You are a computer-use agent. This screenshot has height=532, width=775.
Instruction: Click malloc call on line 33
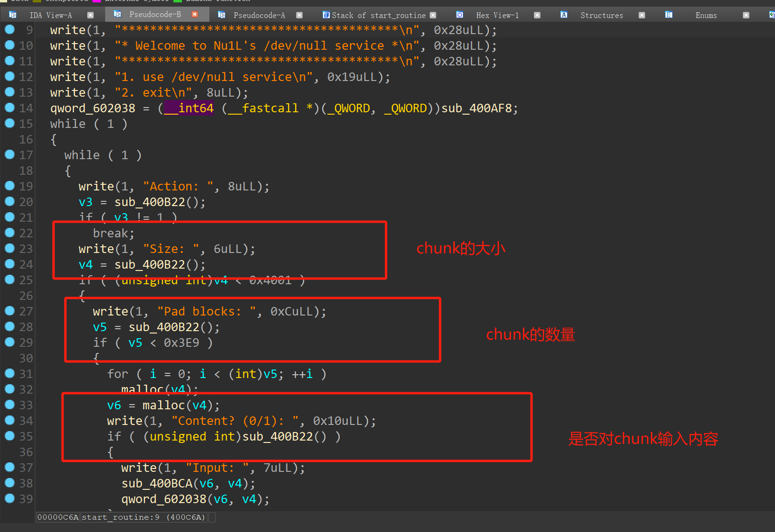[x=164, y=406]
